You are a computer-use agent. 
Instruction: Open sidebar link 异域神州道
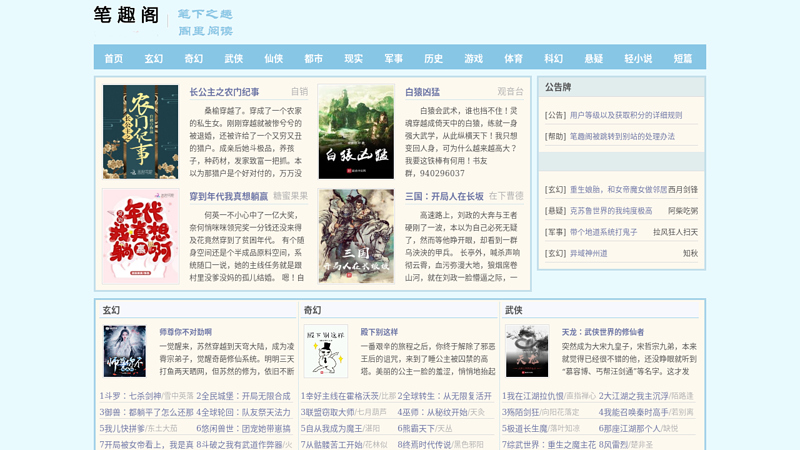(588, 254)
